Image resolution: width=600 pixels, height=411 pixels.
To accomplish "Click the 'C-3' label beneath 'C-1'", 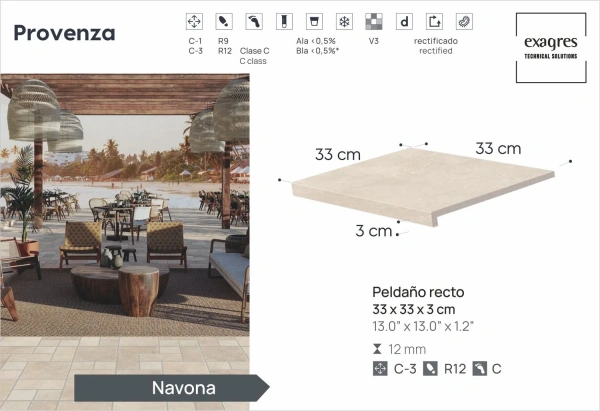I will click(x=196, y=51).
